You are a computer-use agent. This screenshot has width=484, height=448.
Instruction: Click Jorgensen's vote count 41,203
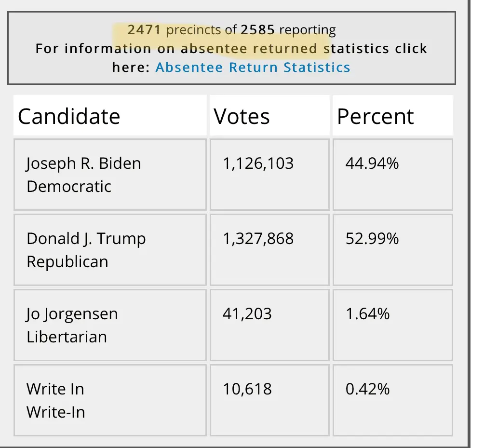tap(247, 314)
